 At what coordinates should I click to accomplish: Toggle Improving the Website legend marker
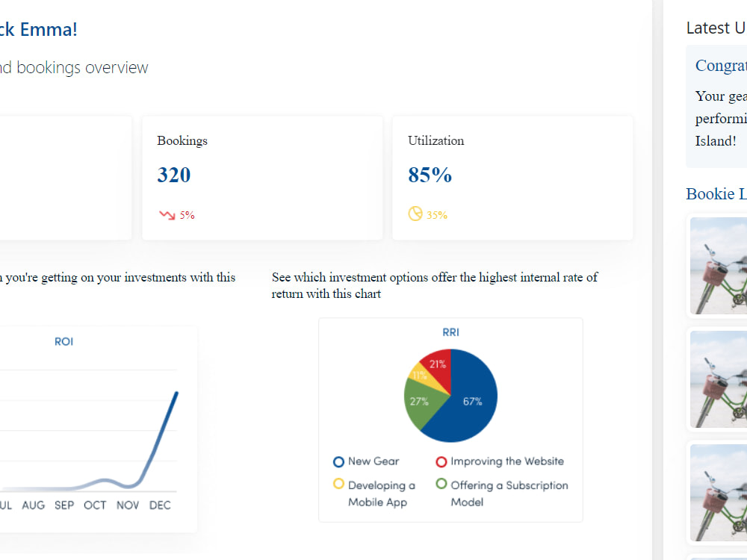[x=441, y=462]
